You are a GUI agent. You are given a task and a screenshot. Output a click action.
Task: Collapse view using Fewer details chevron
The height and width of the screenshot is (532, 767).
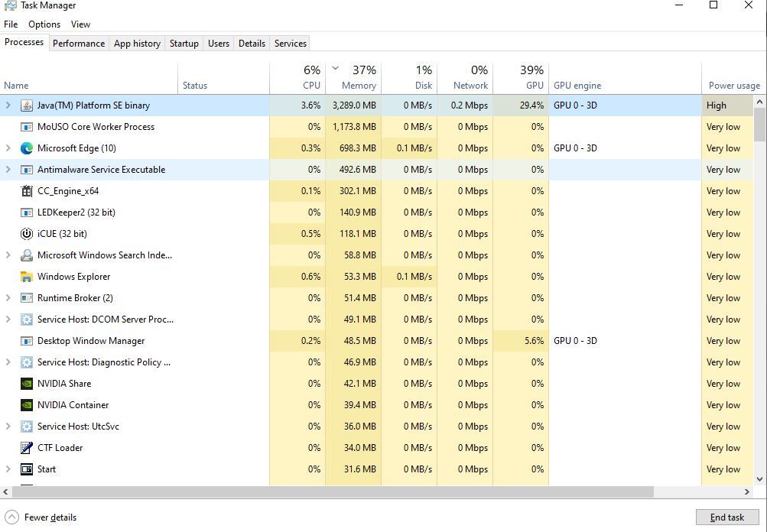pos(11,517)
